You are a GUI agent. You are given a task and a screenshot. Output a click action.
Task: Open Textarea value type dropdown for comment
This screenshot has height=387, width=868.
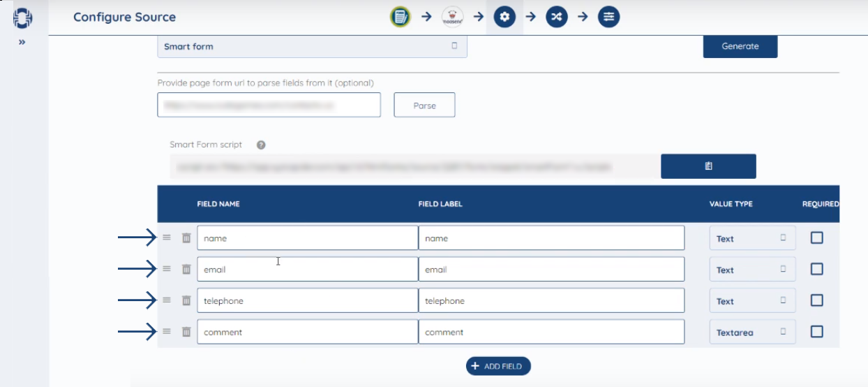click(x=752, y=333)
